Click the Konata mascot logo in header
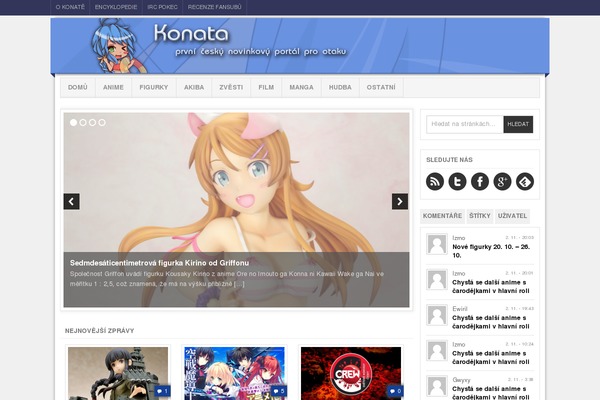 point(118,46)
